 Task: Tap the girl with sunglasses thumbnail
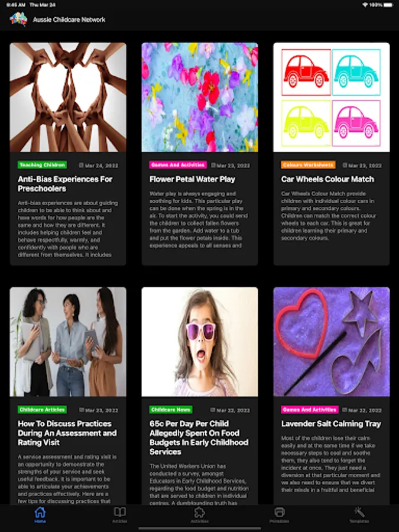tap(200, 342)
